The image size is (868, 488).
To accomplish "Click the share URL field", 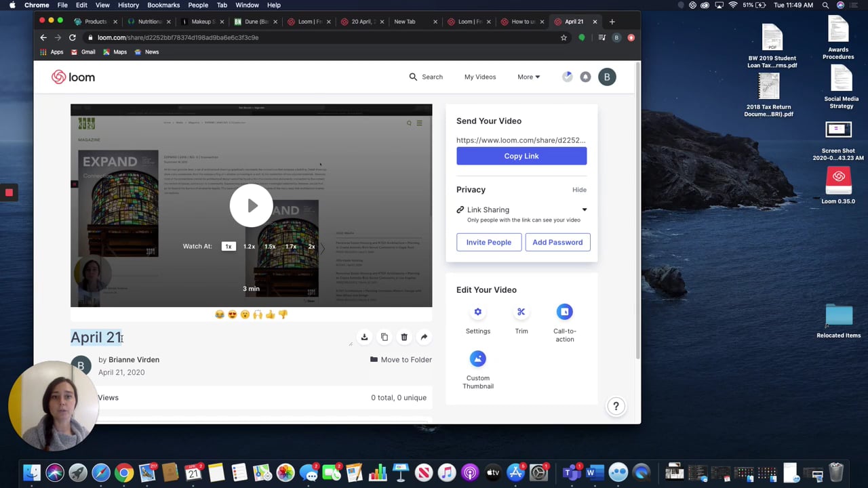I will 521,140.
